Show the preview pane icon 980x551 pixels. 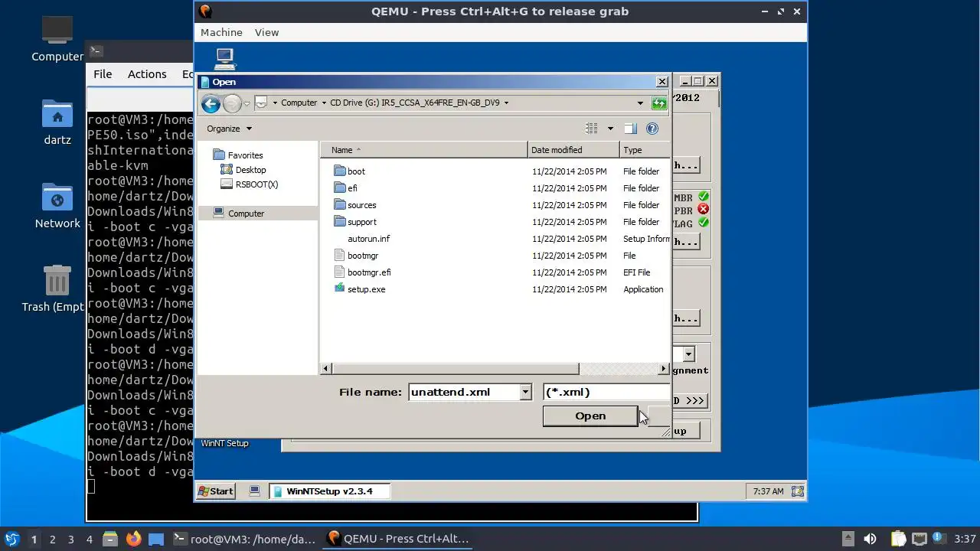click(x=630, y=129)
